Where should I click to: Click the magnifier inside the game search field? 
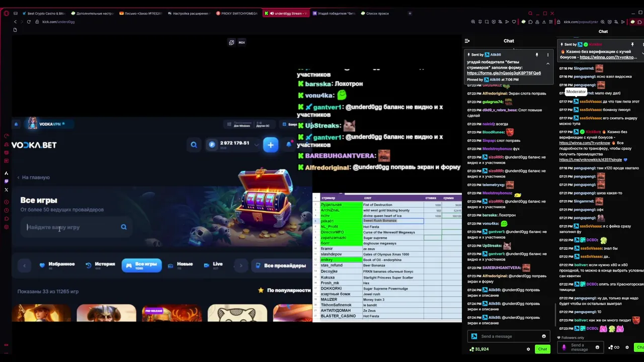pos(124,227)
